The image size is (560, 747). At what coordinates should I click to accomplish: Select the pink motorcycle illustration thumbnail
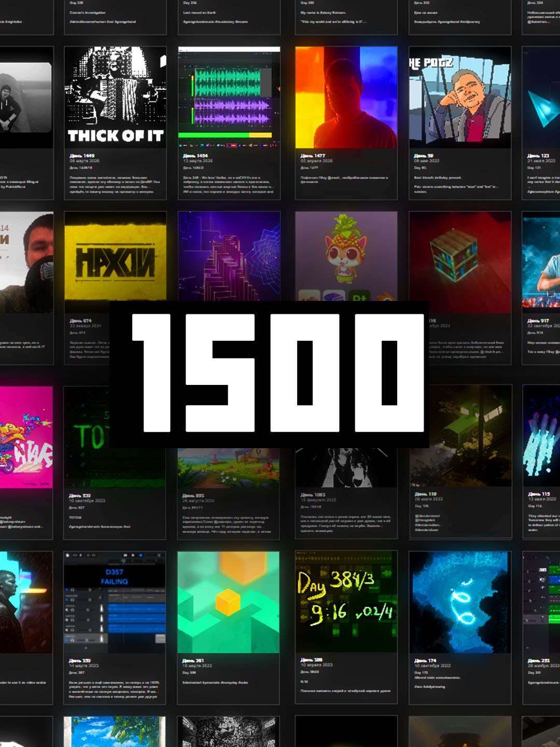26,437
